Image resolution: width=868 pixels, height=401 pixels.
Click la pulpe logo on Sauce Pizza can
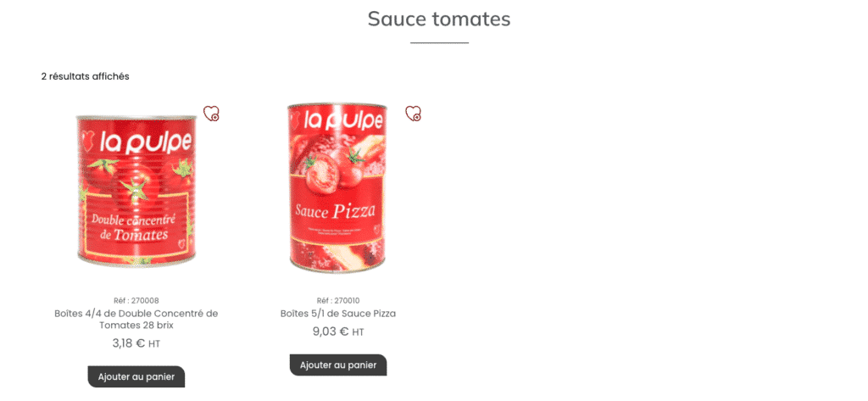click(x=338, y=120)
